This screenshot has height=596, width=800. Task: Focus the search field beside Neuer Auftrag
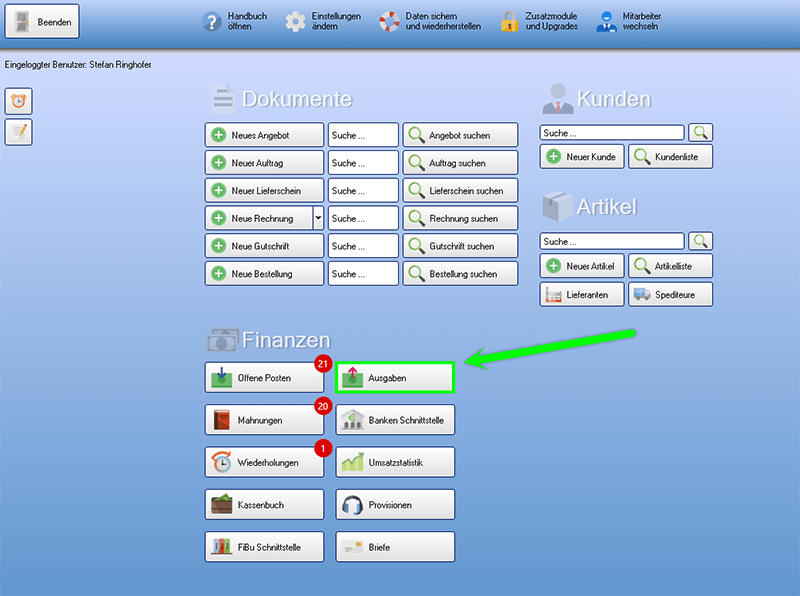363,163
